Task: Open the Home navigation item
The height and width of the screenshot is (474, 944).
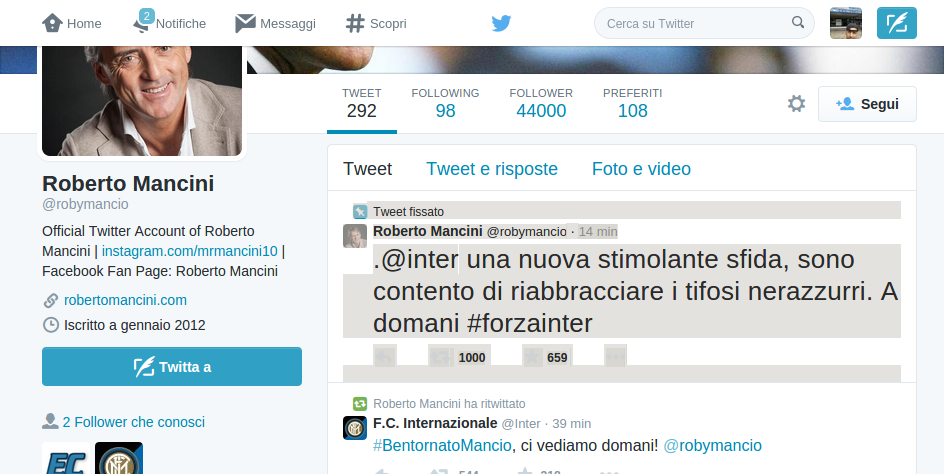Action: [72, 23]
